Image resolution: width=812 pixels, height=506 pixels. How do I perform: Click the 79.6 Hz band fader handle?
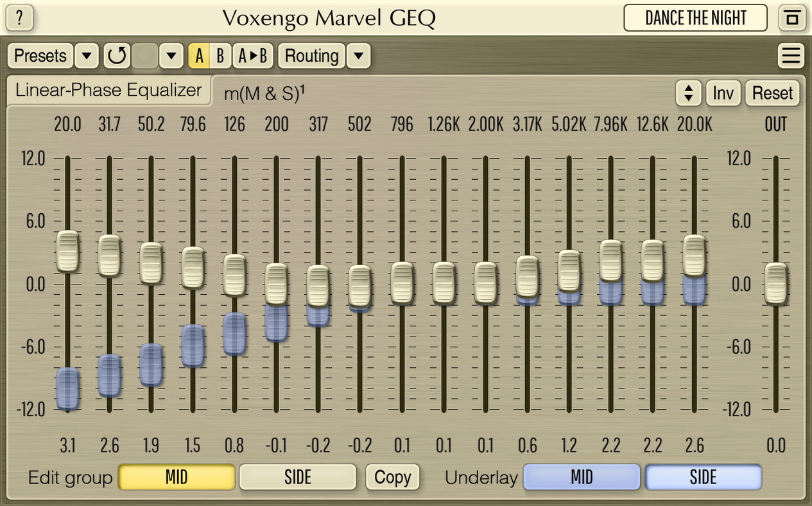(193, 267)
